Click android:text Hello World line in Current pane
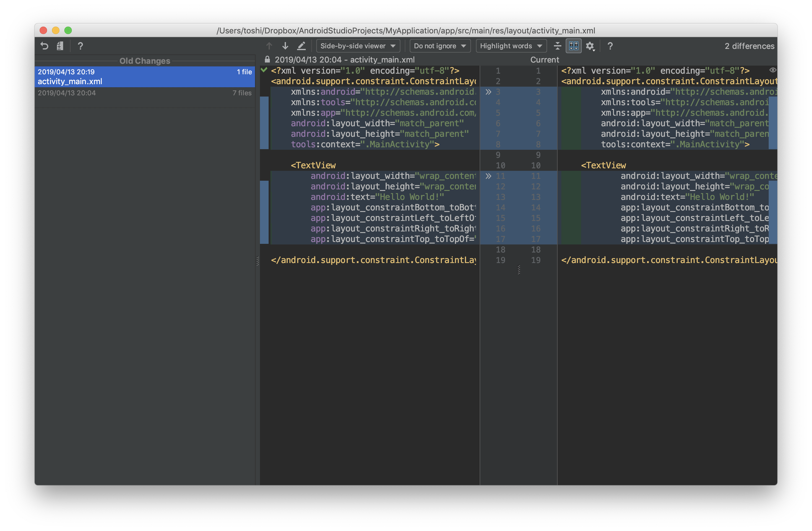Image resolution: width=812 pixels, height=531 pixels. (x=687, y=197)
